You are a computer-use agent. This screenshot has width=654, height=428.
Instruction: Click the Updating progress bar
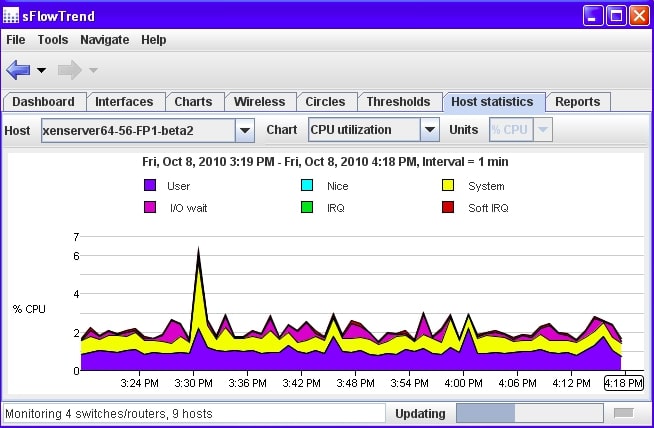[530, 413]
